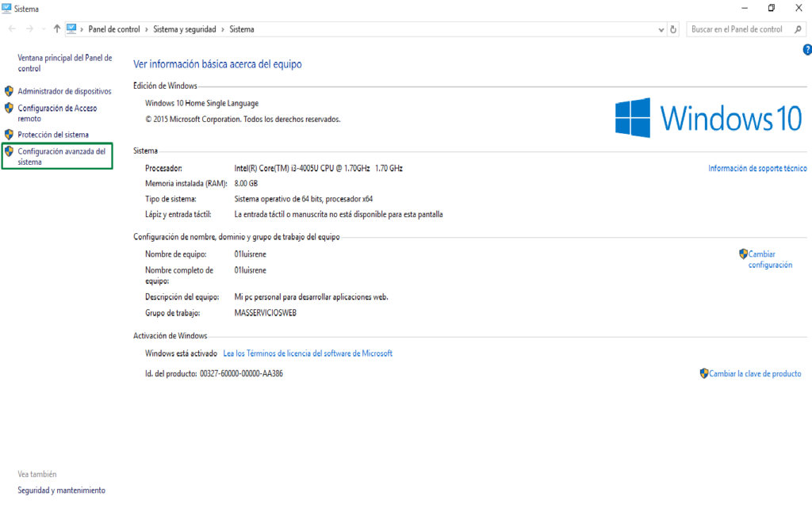Screen dimensions: 812x508
Task: Click workgroup value 'MASSERVICIOSWEB'
Action: (265, 312)
